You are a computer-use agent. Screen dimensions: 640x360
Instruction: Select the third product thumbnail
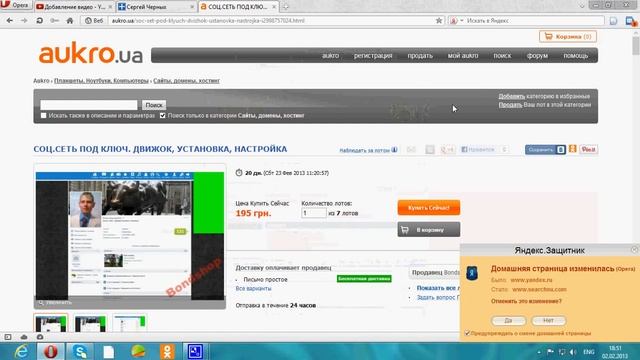click(x=130, y=324)
